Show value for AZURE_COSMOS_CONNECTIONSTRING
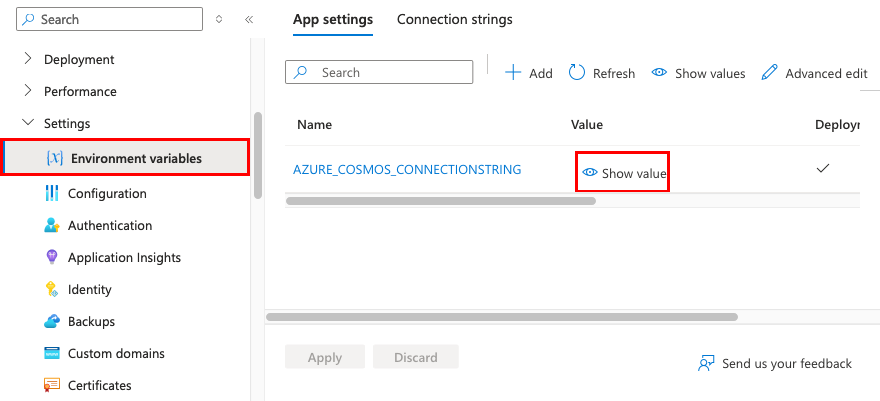880x401 pixels. coord(624,173)
